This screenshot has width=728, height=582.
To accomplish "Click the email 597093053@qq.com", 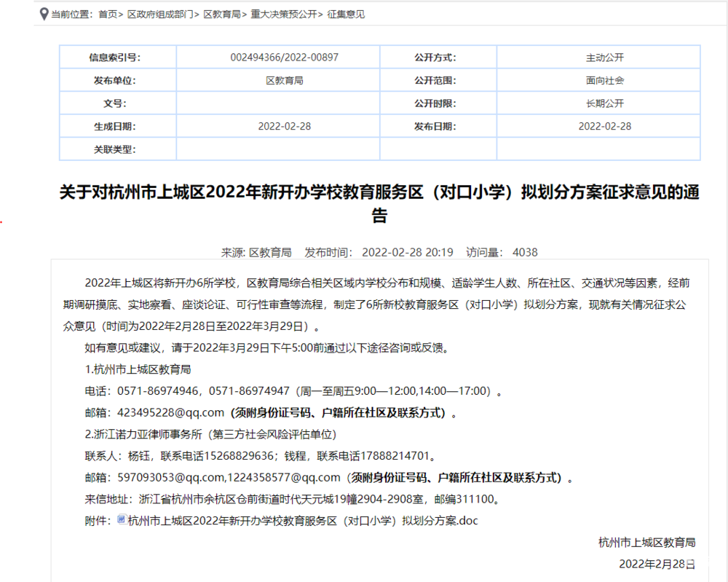I will pos(171,478).
